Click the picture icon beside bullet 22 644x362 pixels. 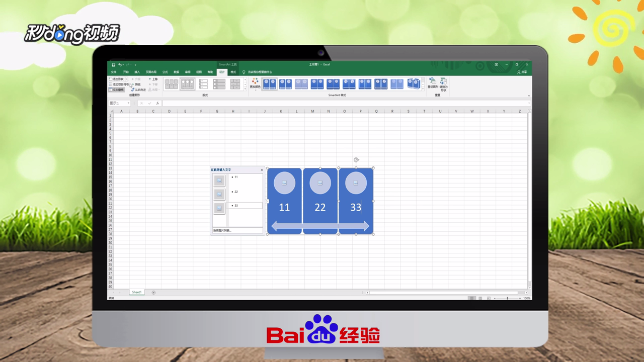[x=219, y=194]
